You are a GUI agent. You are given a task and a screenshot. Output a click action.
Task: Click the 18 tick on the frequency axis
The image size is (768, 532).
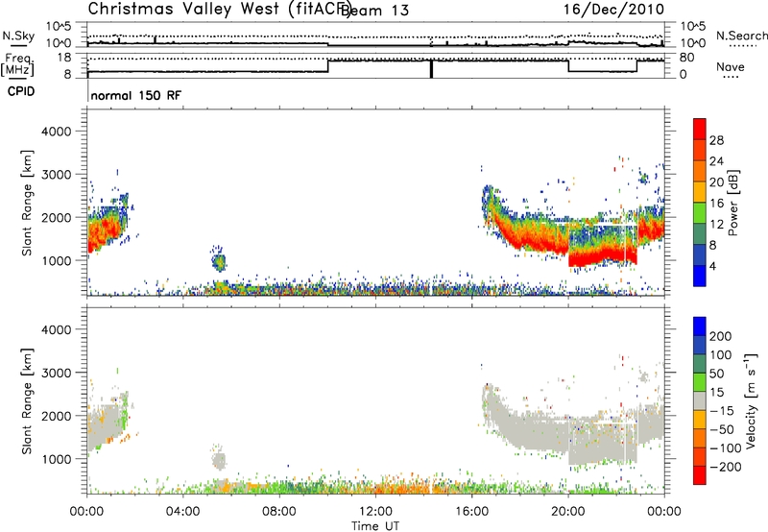click(x=64, y=58)
